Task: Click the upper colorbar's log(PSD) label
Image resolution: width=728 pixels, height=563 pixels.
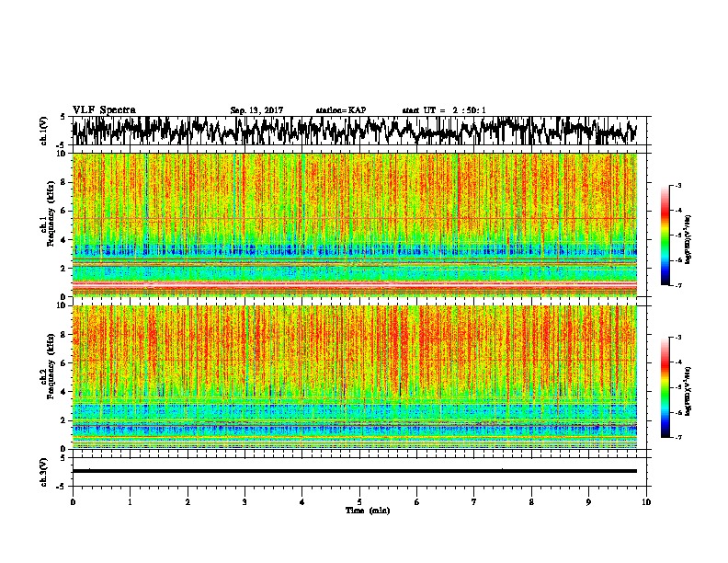Action: point(688,239)
